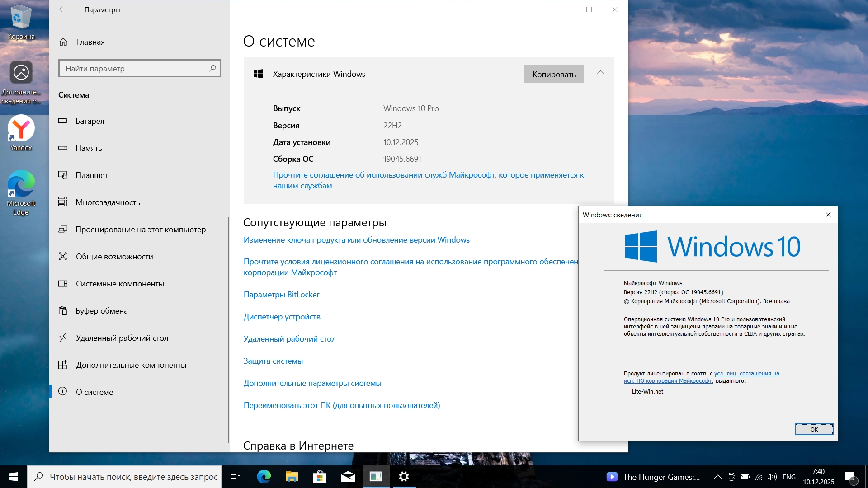Focus the Найти параметр search field
This screenshot has width=868, height=488.
[x=135, y=69]
